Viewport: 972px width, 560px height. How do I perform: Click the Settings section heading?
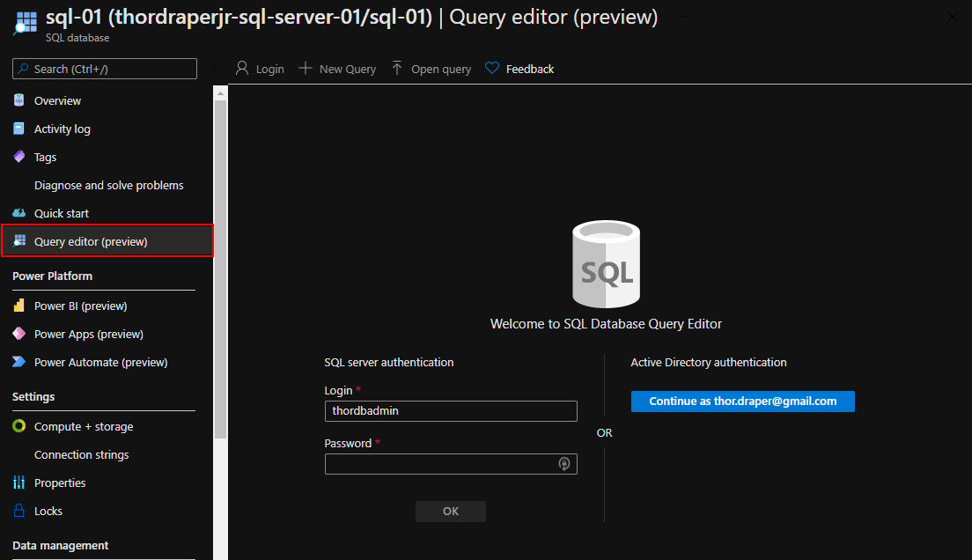pos(33,396)
